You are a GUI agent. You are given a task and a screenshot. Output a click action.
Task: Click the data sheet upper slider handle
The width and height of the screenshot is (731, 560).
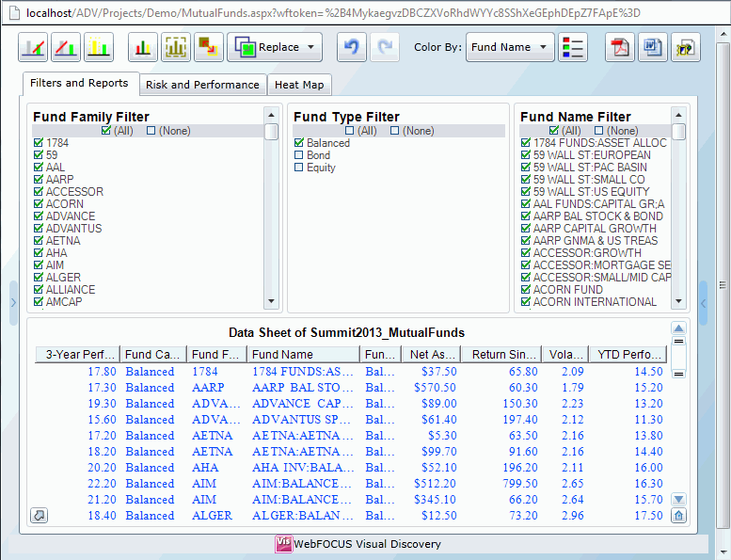tap(679, 341)
